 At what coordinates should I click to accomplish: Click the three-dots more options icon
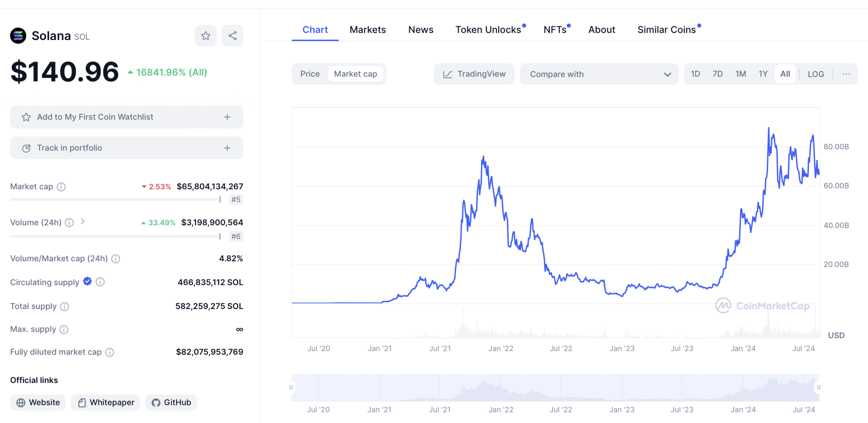pyautogui.click(x=846, y=74)
